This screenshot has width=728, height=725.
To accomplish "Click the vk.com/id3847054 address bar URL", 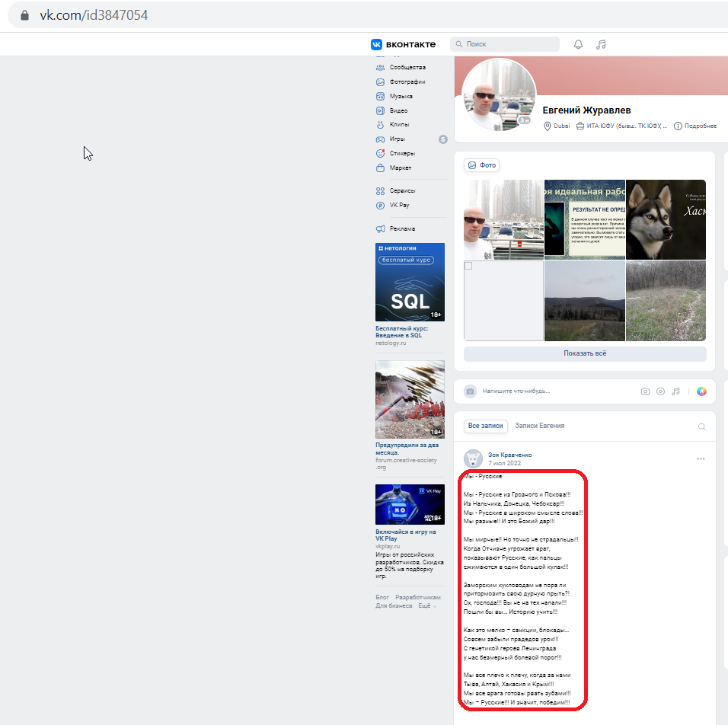I will click(x=94, y=15).
